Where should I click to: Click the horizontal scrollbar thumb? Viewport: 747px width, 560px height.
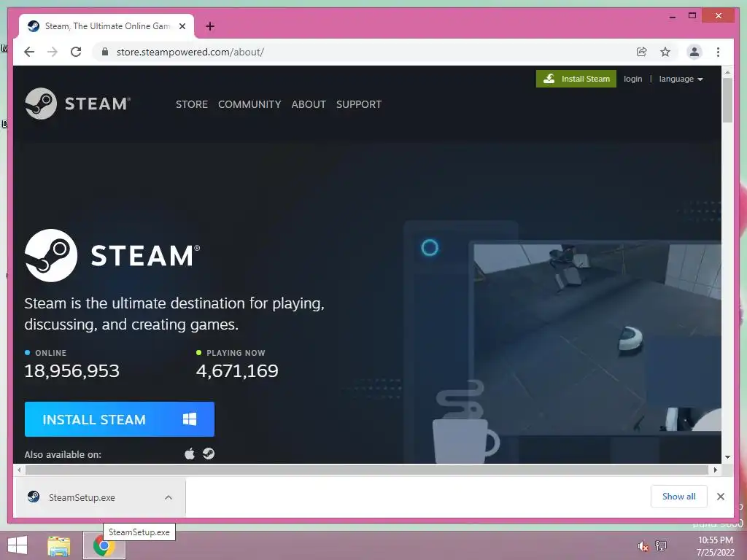(x=367, y=470)
